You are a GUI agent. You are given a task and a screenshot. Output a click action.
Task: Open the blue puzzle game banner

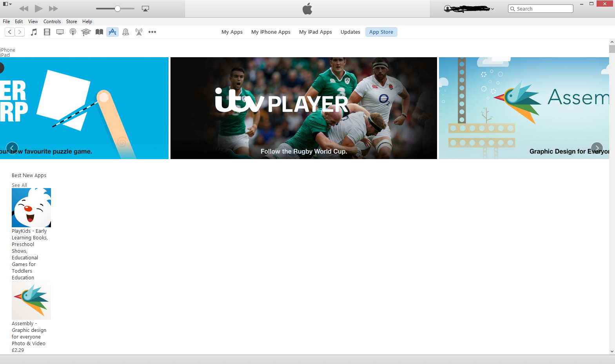tap(84, 108)
